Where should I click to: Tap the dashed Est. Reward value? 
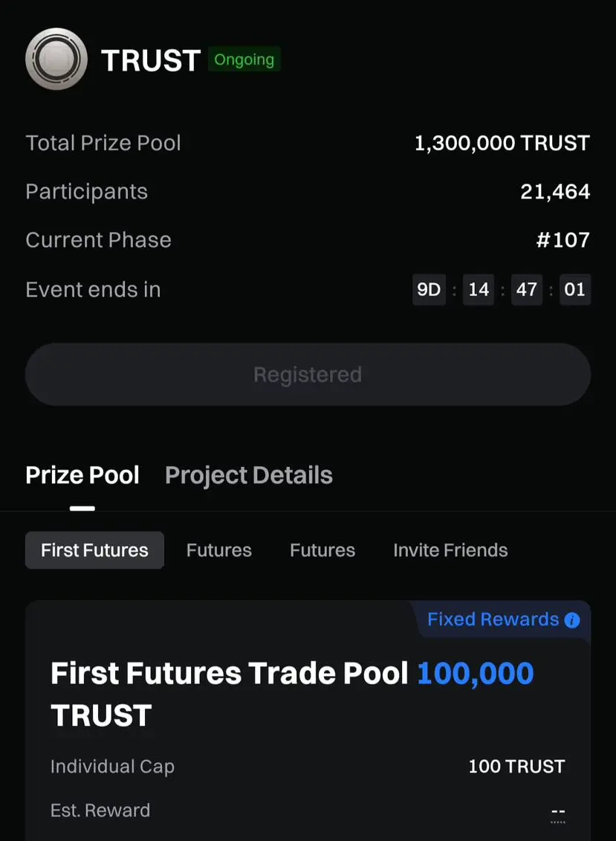coord(558,812)
